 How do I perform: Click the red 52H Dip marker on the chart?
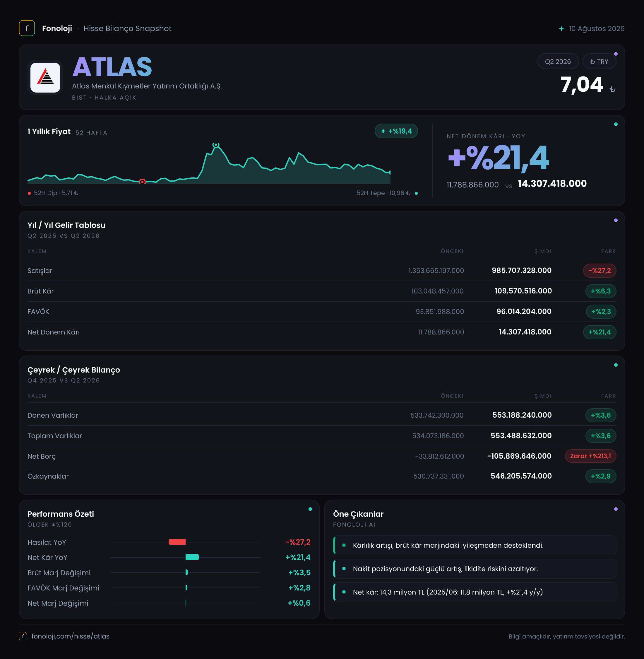click(x=142, y=182)
